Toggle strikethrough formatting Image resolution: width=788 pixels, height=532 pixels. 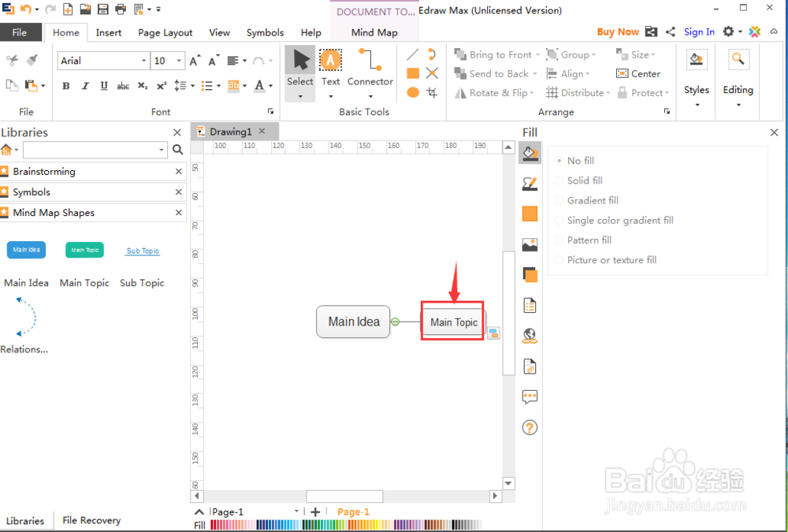pyautogui.click(x=123, y=86)
